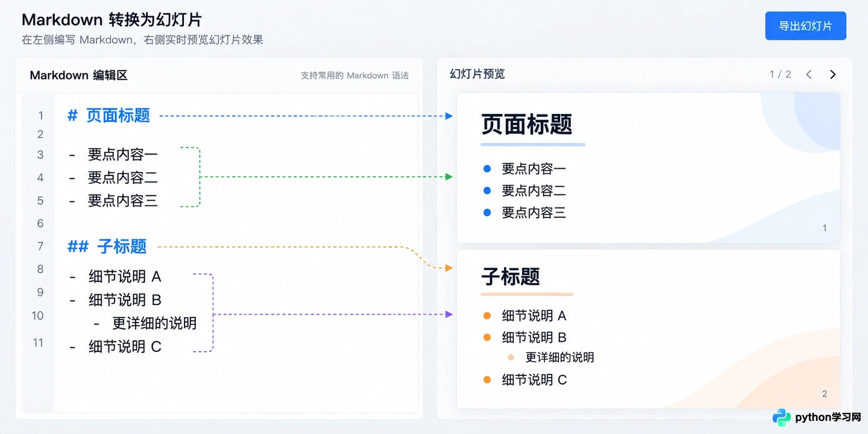The image size is (868, 434).
Task: Click line number 6 in the gutter
Action: click(x=40, y=223)
